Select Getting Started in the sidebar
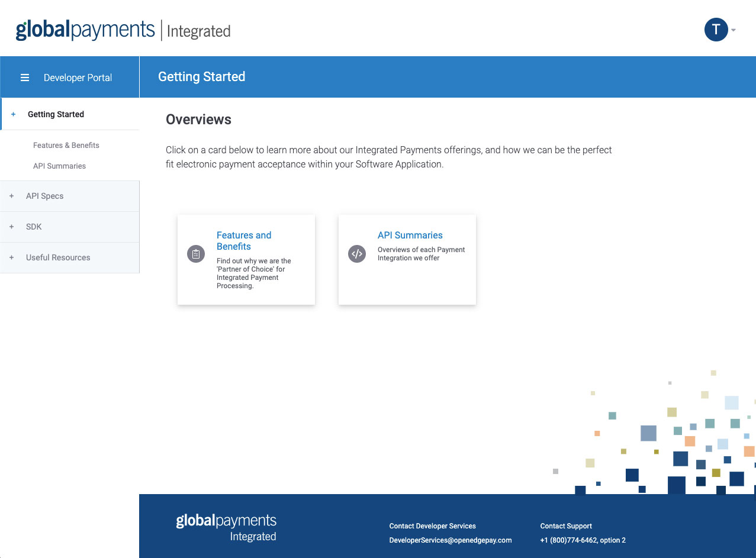This screenshot has height=558, width=756. click(56, 114)
